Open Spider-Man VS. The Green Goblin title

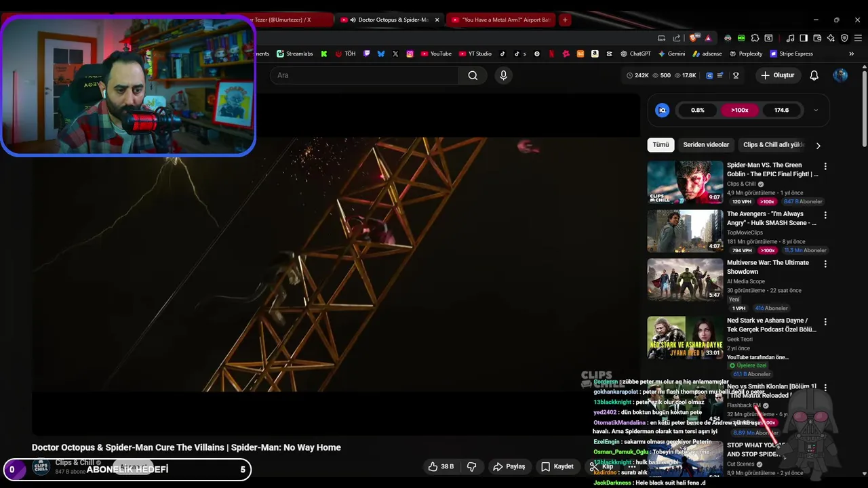(x=772, y=169)
